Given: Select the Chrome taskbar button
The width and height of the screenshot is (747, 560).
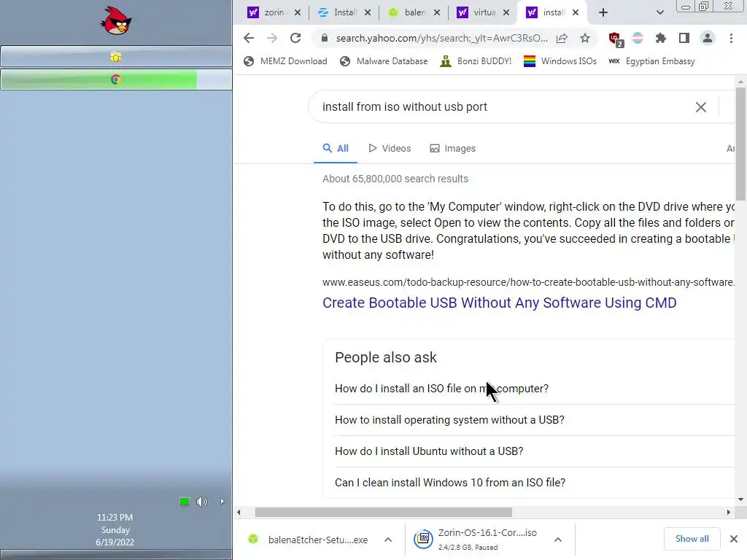Looking at the screenshot, I should click(x=116, y=79).
